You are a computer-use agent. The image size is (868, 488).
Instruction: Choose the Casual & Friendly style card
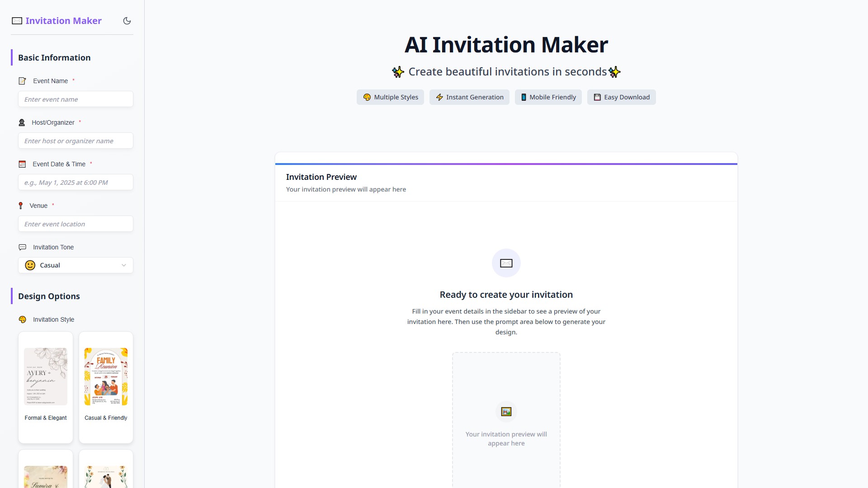[106, 387]
